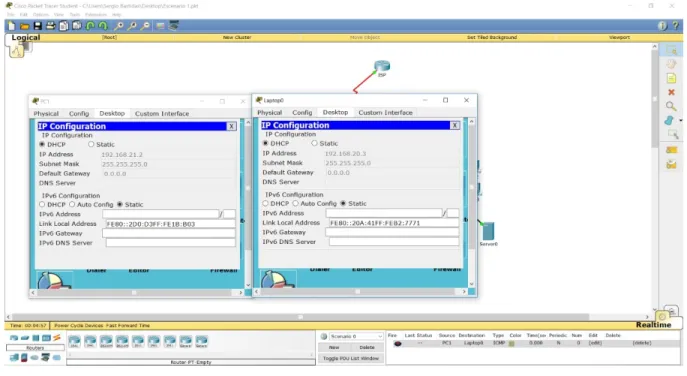
Task: Click Toggle PDU List Window button
Action: pyautogui.click(x=351, y=358)
